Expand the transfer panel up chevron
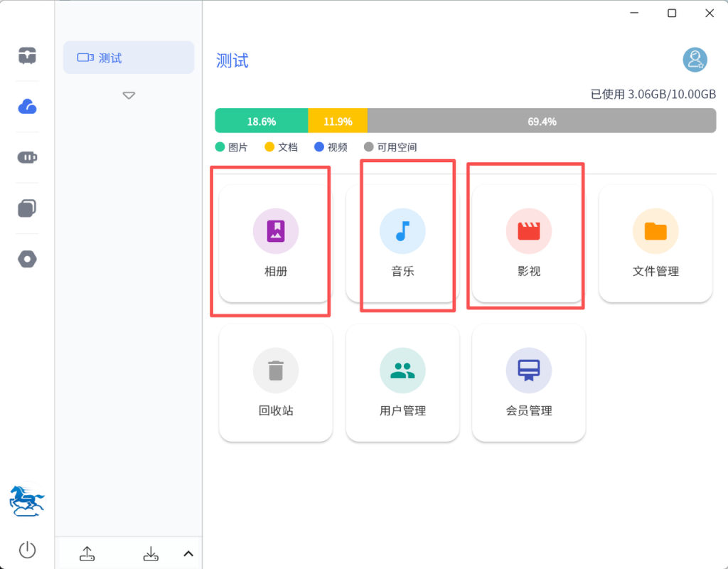The height and width of the screenshot is (569, 728). tap(188, 553)
